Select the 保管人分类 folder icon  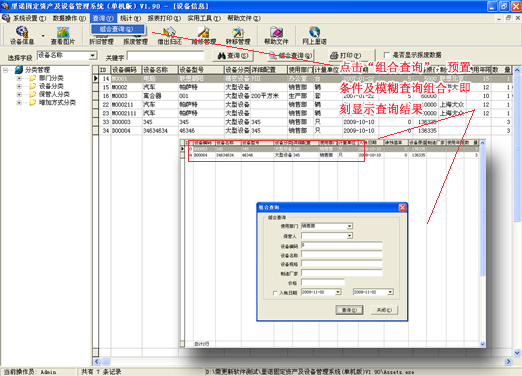[32, 94]
